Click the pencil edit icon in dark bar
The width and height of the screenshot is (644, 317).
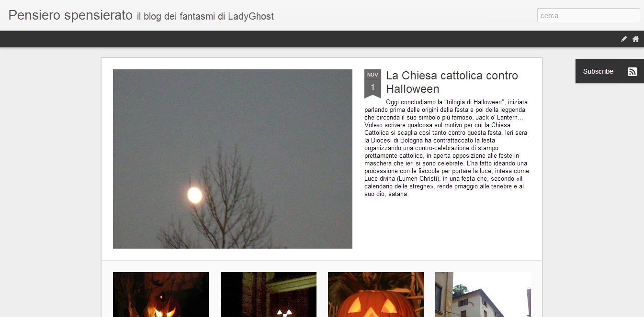(x=624, y=39)
